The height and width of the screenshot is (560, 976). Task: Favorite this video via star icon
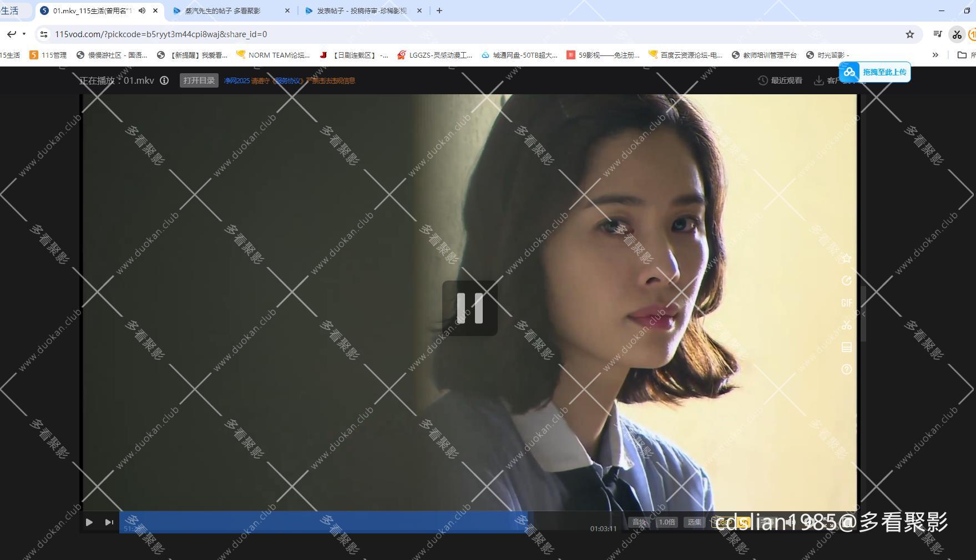coord(846,258)
